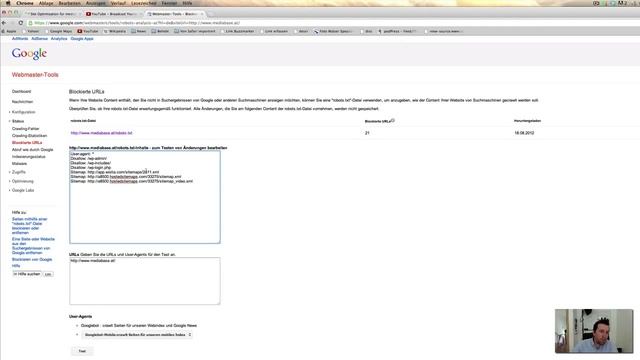Open the Link Buzzmarker bookmark
The height and width of the screenshot is (360, 640).
click(238, 31)
